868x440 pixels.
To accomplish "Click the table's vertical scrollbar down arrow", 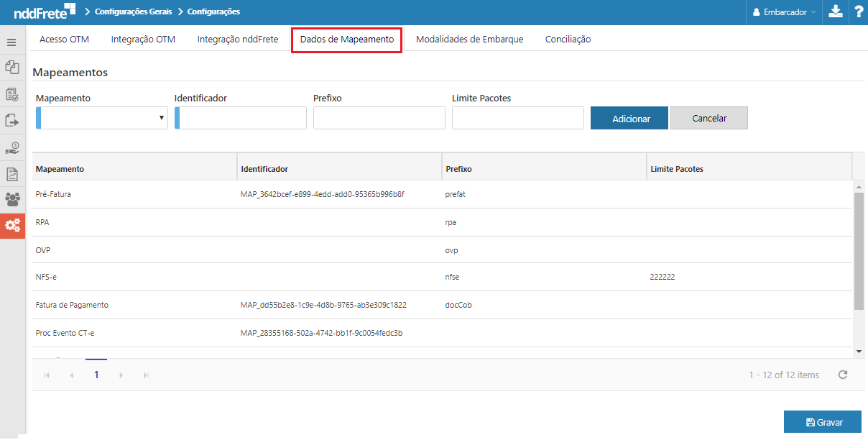I will click(x=859, y=351).
